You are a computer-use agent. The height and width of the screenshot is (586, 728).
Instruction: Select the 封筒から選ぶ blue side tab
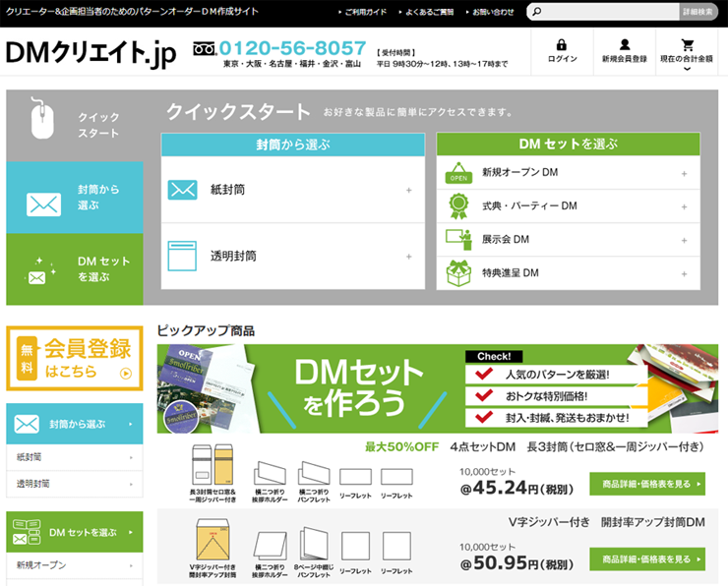(75, 198)
